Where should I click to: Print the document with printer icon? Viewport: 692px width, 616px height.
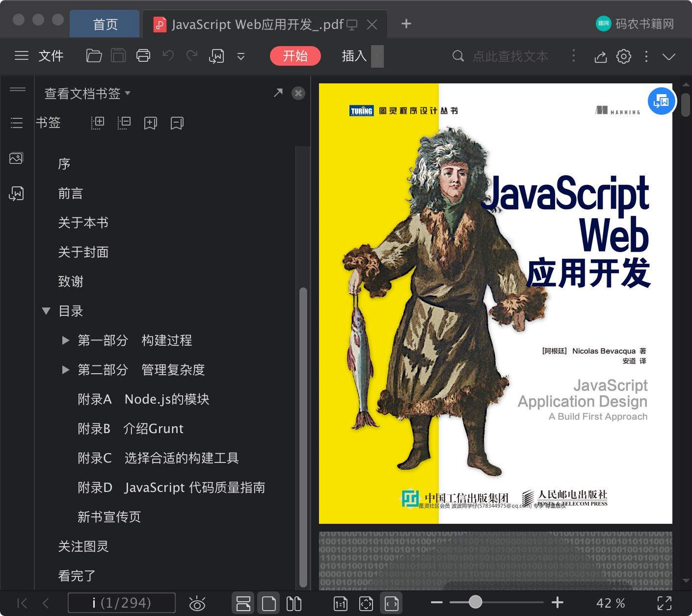pos(143,56)
